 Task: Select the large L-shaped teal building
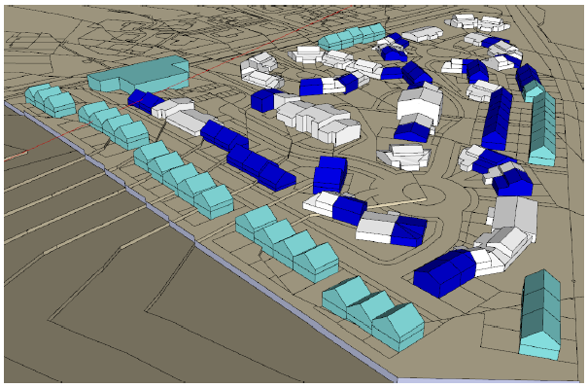(139, 75)
